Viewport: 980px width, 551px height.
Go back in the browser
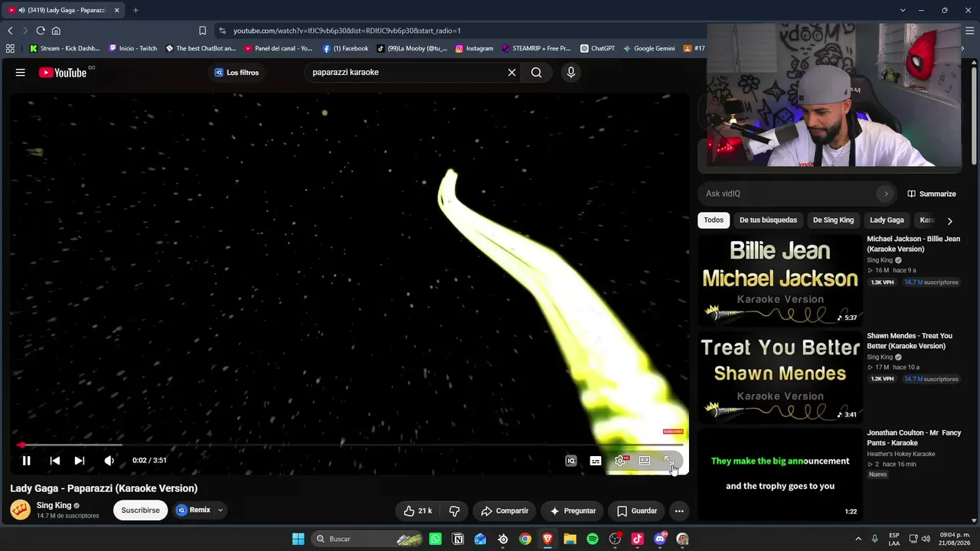click(x=10, y=31)
